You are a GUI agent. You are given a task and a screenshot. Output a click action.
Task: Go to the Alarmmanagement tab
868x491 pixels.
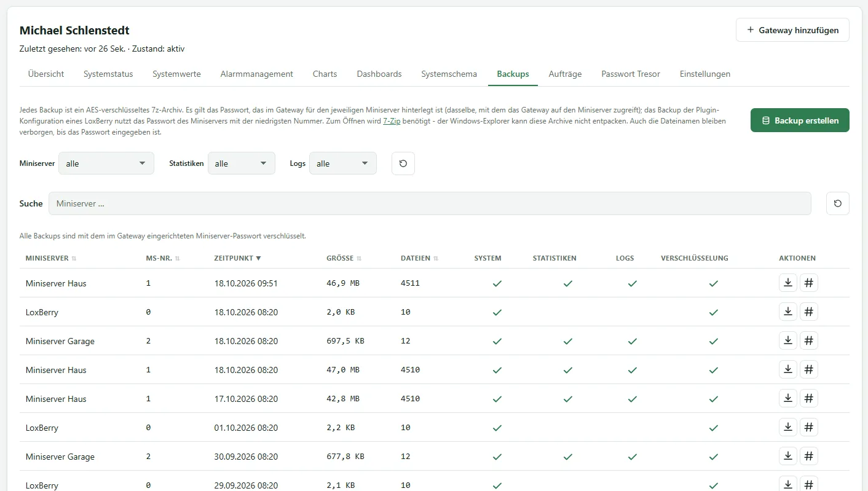point(257,74)
